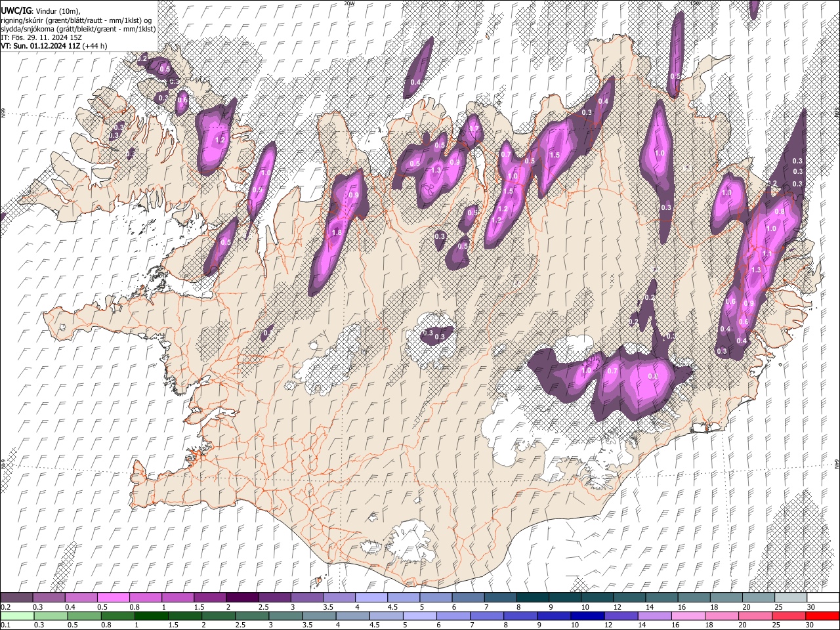Click the bright pink swatch between 0.5 and 0.8

click(113, 597)
